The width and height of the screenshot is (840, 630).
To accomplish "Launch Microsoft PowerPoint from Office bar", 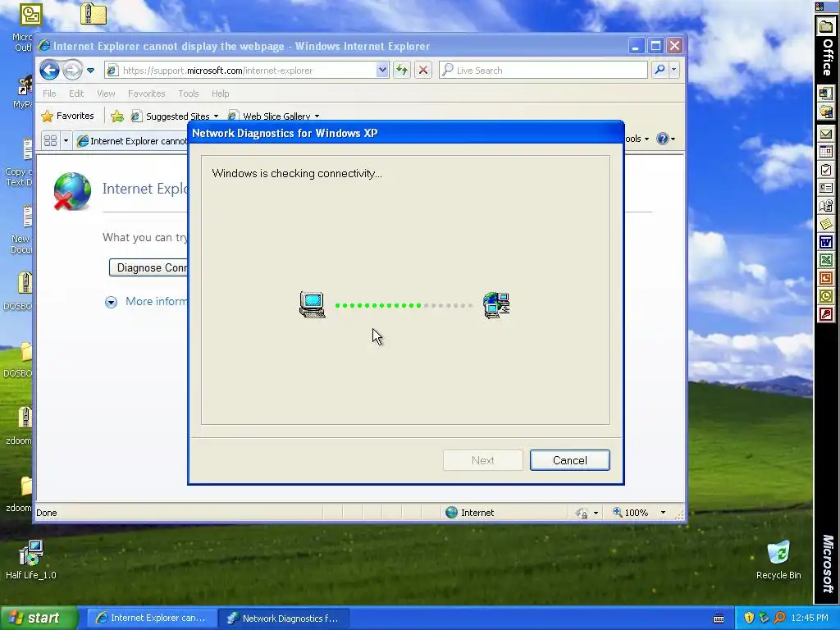I will [x=825, y=278].
